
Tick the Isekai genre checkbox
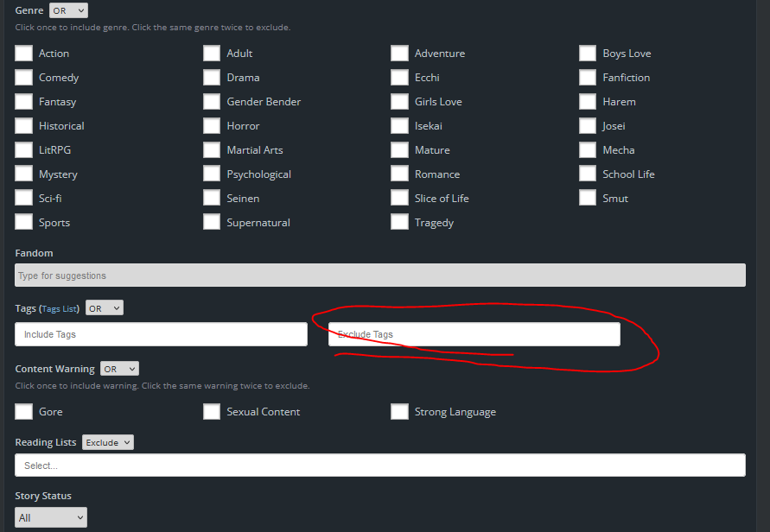click(x=399, y=126)
